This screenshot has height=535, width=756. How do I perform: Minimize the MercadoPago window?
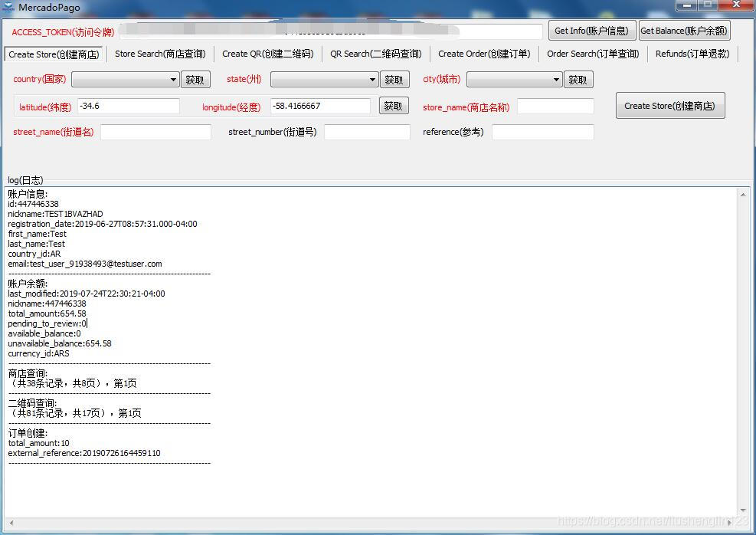pos(686,5)
